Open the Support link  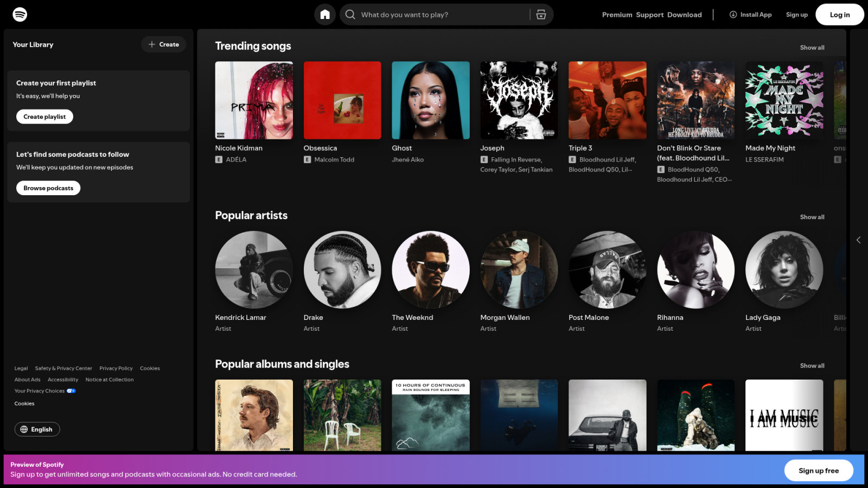pyautogui.click(x=649, y=15)
